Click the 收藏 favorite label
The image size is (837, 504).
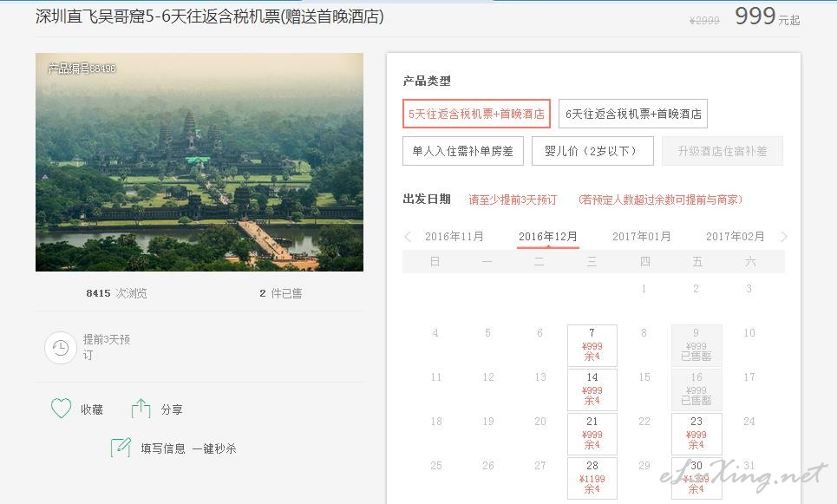(92, 409)
